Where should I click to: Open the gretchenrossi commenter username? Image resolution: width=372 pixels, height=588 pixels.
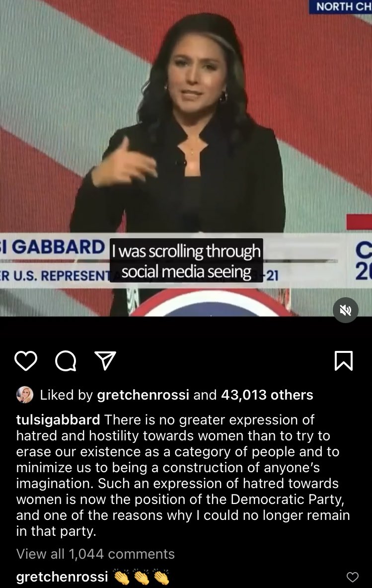(62, 577)
